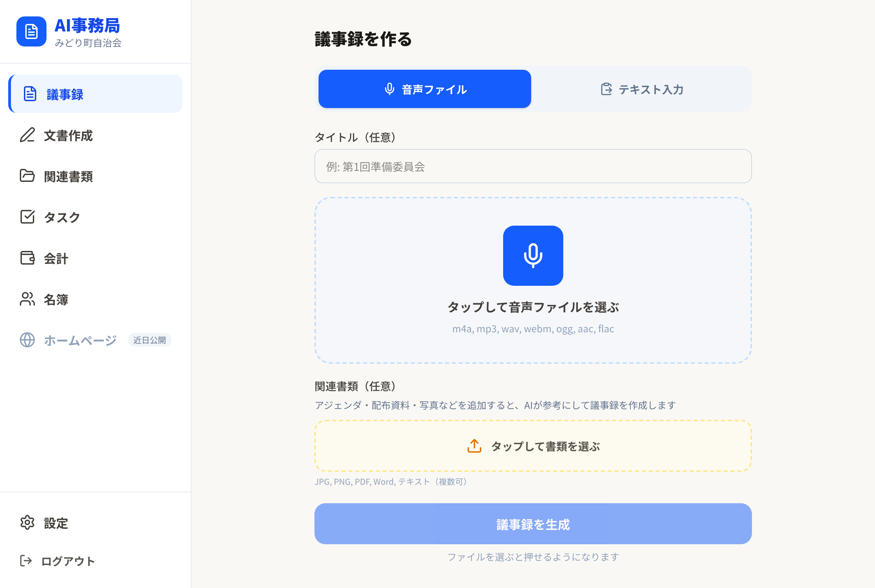Image resolution: width=875 pixels, height=588 pixels.
Task: Click the orange upload arrow icon
Action: (x=474, y=446)
